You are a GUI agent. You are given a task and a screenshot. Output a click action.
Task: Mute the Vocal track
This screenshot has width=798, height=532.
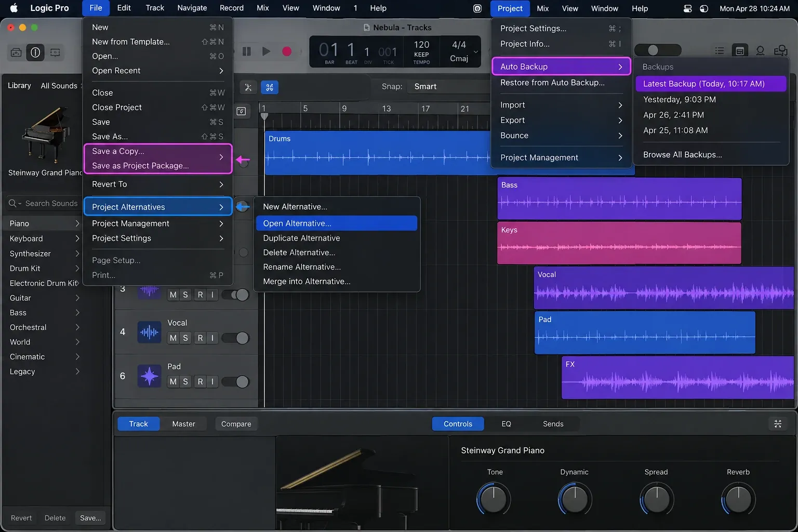[173, 338]
